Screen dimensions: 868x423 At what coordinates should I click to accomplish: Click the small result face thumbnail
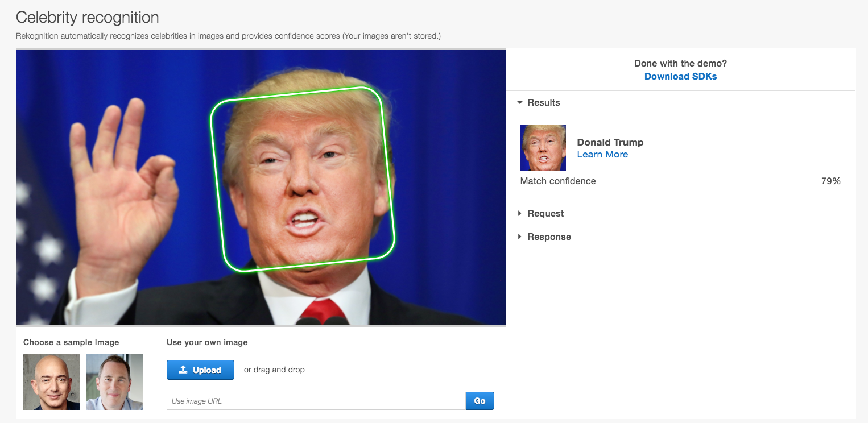[543, 148]
